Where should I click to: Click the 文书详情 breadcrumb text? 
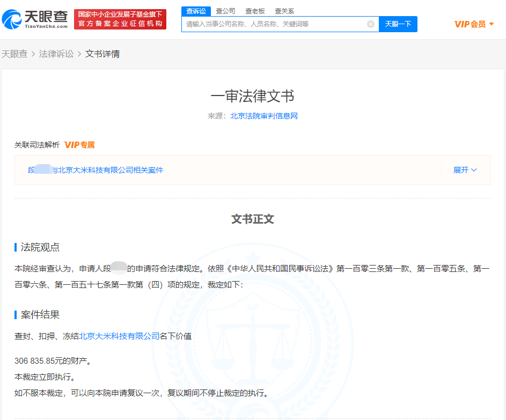coord(102,54)
